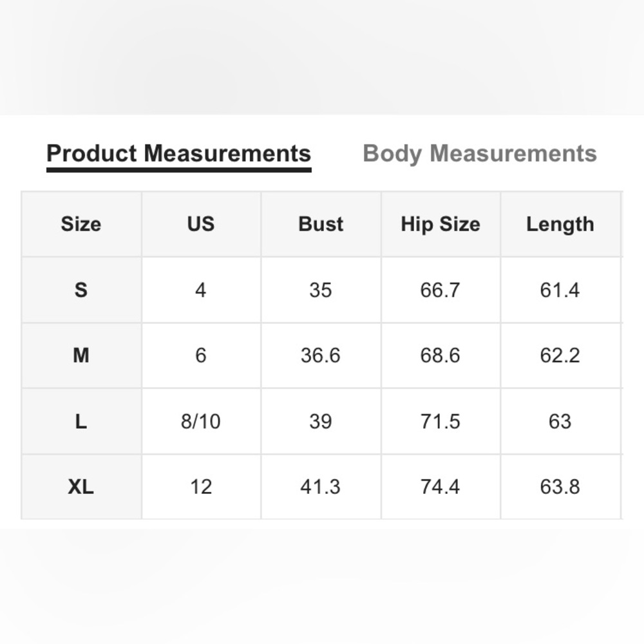Click the 41.3 bust value cell

tap(321, 487)
